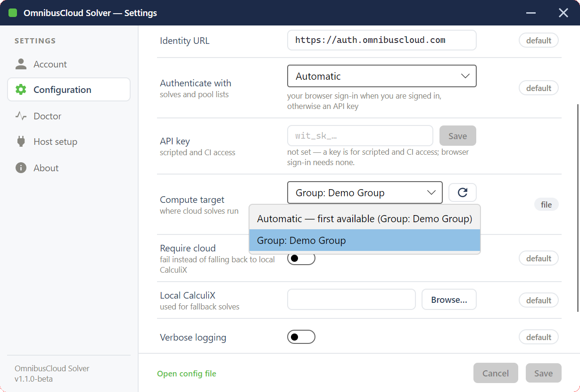Click the Local CalculiX path field
The width and height of the screenshot is (580, 392).
coord(351,300)
